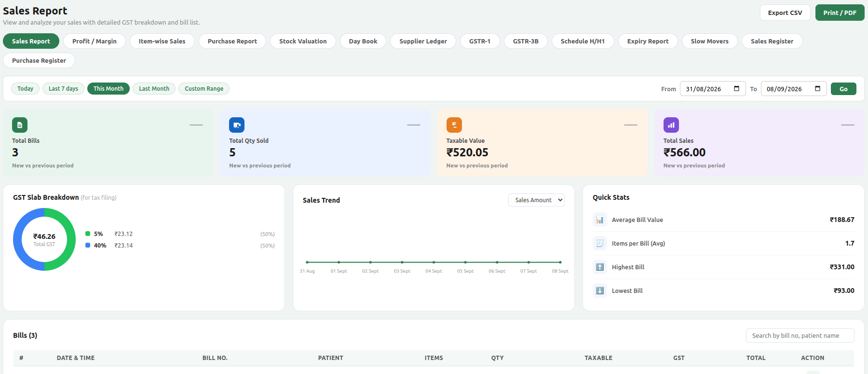
Task: Click the Average Bill Value chart icon
Action: [600, 220]
